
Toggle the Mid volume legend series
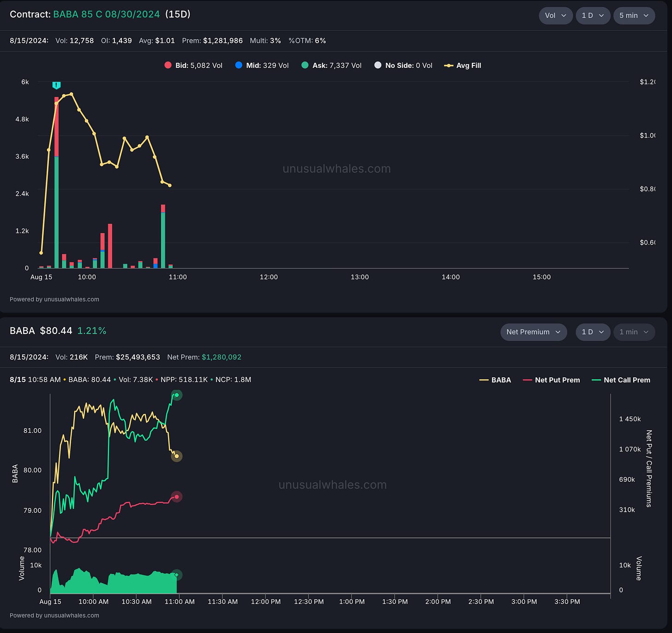click(262, 66)
